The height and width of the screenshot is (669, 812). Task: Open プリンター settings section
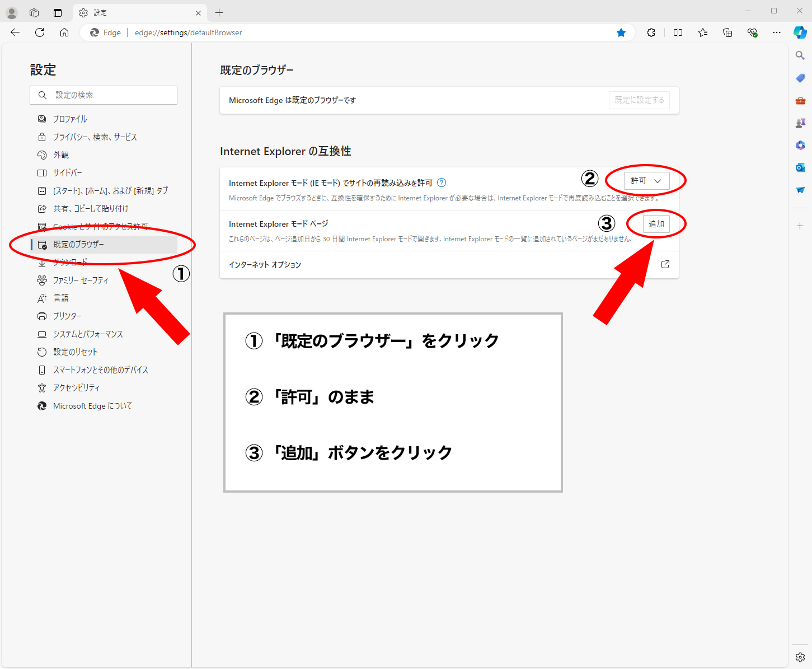point(104,316)
